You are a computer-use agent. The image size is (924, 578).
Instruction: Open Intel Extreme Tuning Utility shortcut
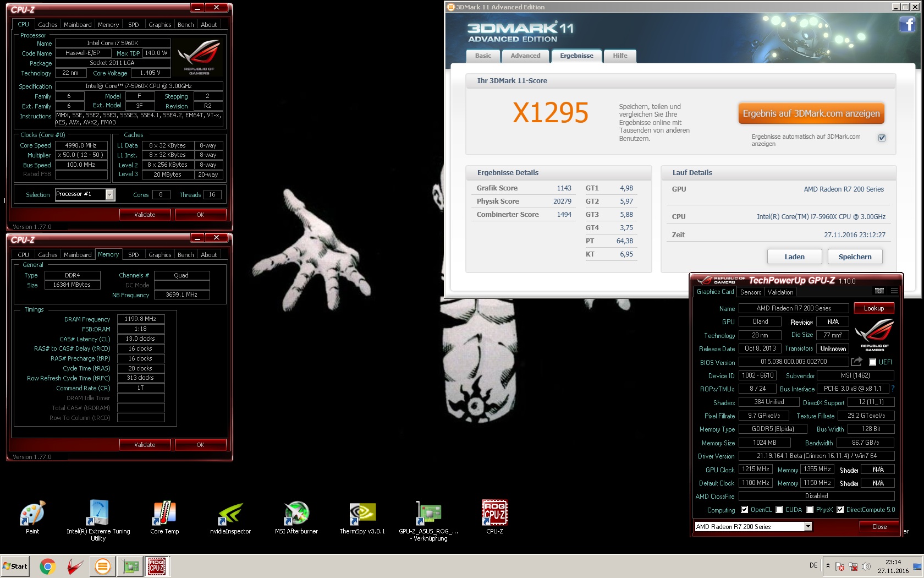pyautogui.click(x=98, y=513)
